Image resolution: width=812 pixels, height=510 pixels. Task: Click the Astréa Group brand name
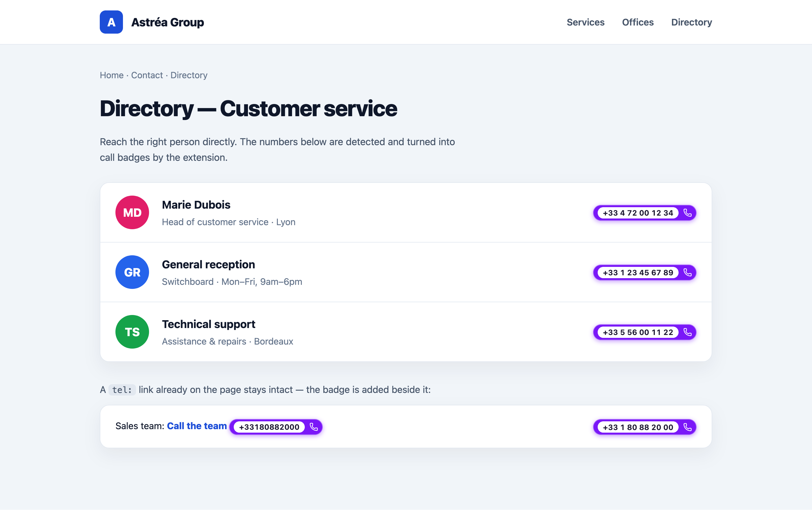coord(168,22)
